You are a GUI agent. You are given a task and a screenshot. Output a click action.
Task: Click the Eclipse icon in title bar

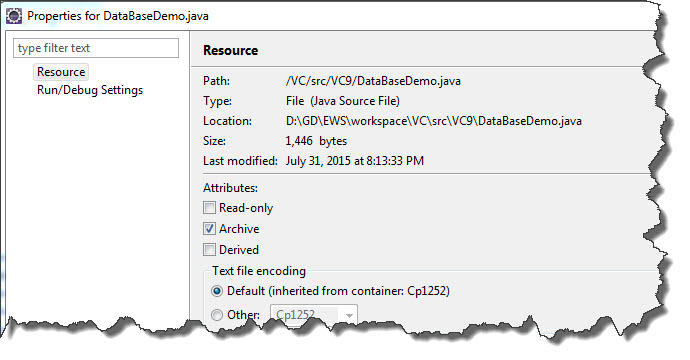coord(14,16)
